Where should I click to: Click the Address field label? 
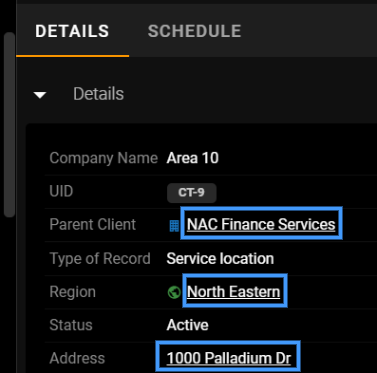click(x=77, y=358)
